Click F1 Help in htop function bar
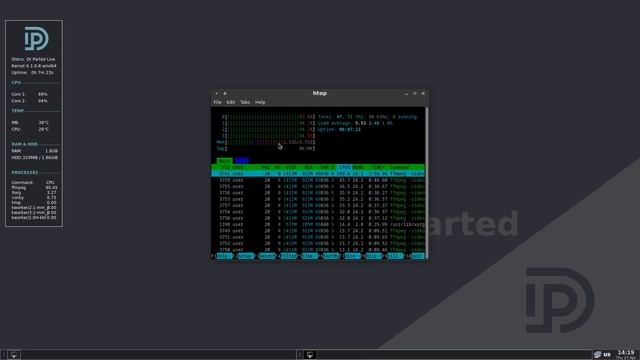Viewport: 640px width, 360px height. tap(222, 256)
